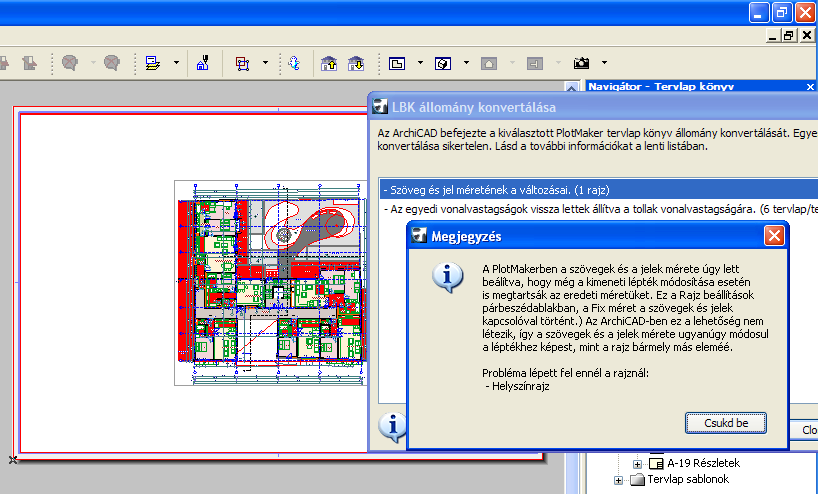The image size is (818, 494).
Task: Open dropdown next to layers icon
Action: coord(176,63)
